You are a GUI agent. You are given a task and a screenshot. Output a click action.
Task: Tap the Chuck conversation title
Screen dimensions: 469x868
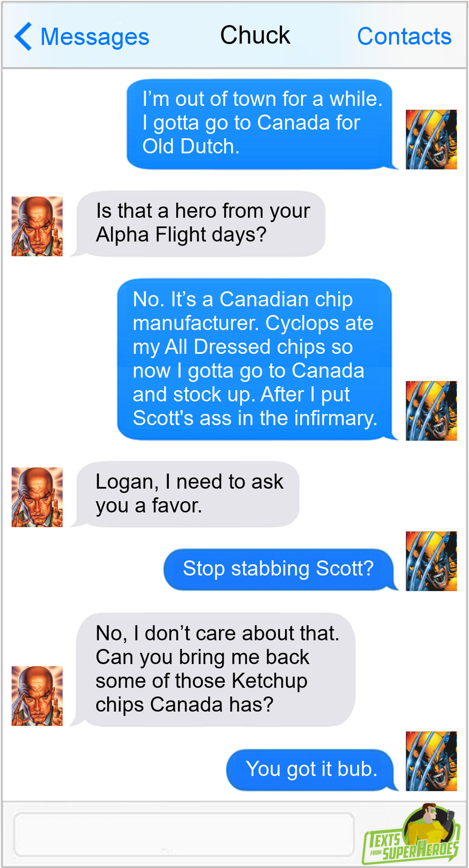point(255,35)
